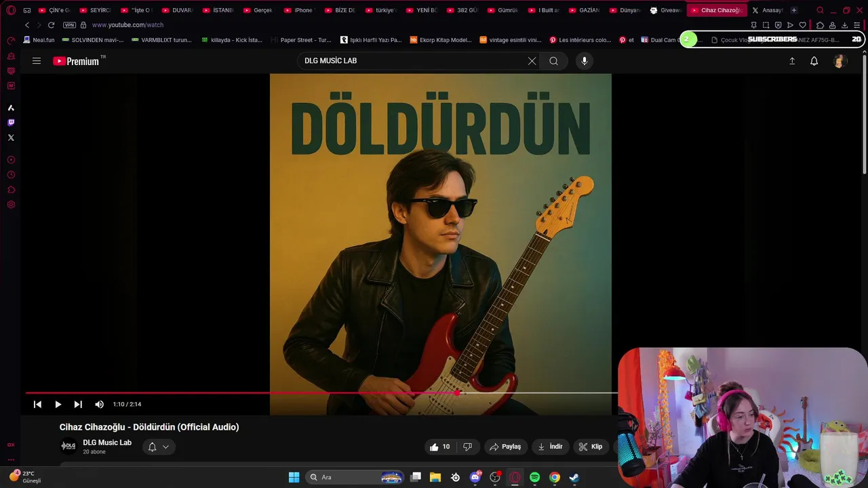Open the DLG Music Lab channel avatar
The height and width of the screenshot is (488, 868).
[68, 446]
